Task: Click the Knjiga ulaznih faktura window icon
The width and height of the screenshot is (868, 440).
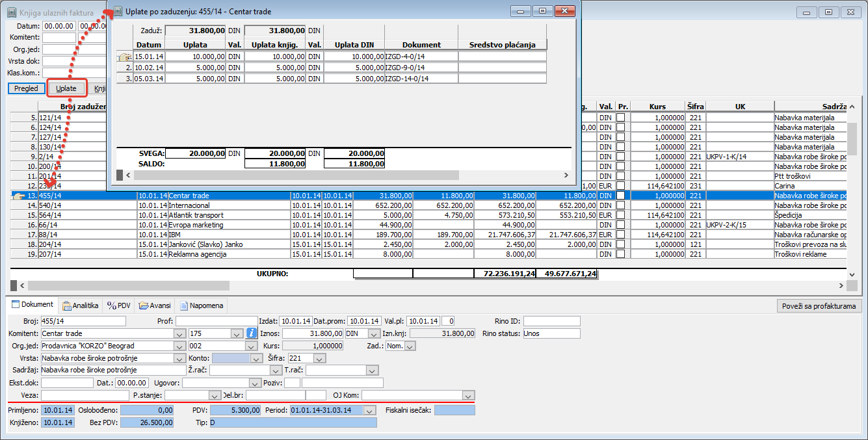Action: coord(12,12)
